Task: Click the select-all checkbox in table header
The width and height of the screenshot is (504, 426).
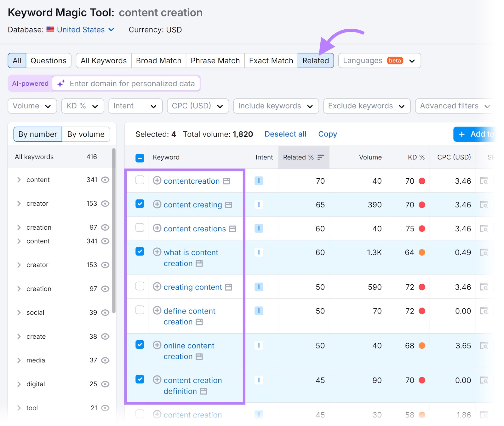Action: (140, 158)
